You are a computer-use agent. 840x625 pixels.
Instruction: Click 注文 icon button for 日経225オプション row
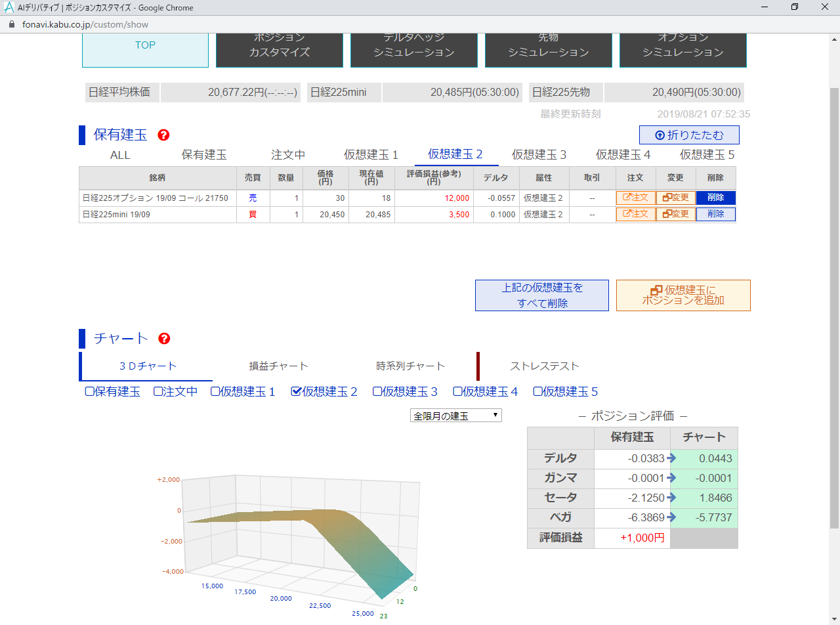tap(635, 198)
